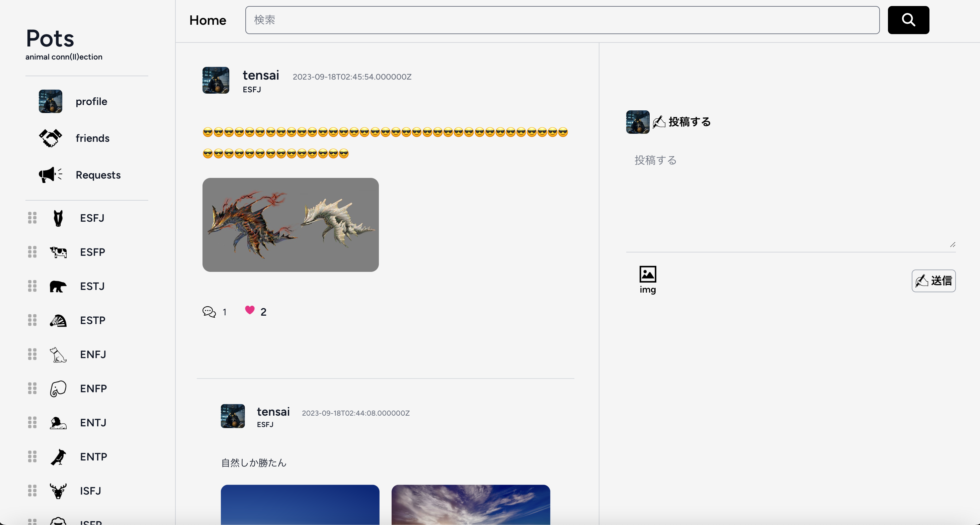The image size is (980, 525).
Task: Open the cloudy sky image thumbnail
Action: 471,505
